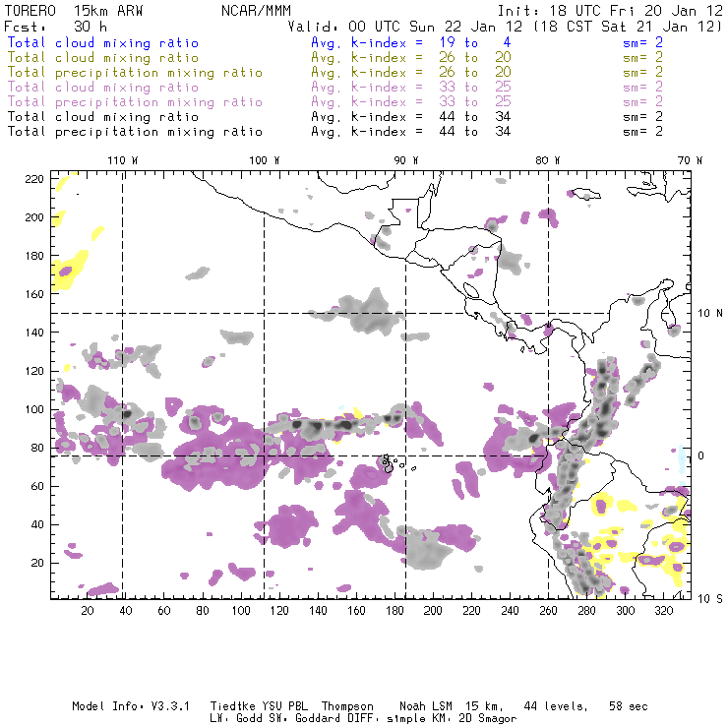The image size is (728, 728).
Task: Click the "80 W" longitude label
Action: click(547, 160)
